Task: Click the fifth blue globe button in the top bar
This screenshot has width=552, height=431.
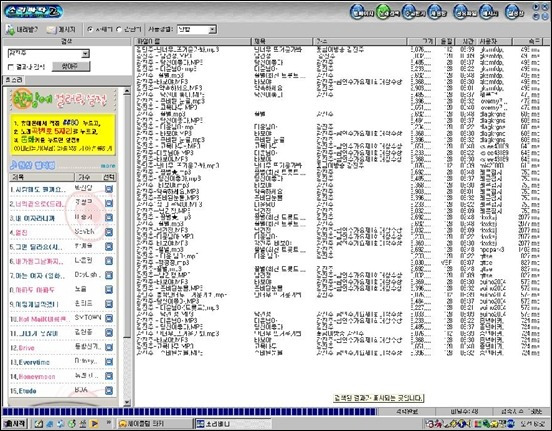Action: (464, 13)
